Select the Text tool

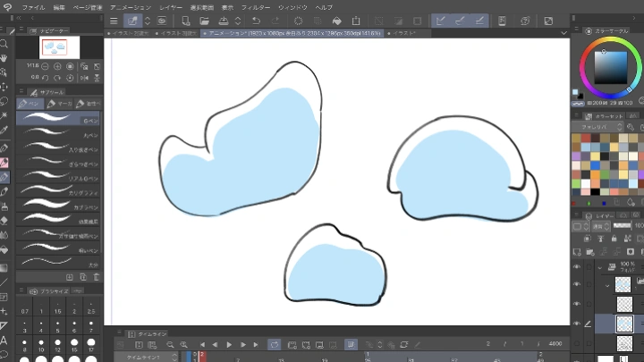[4, 341]
